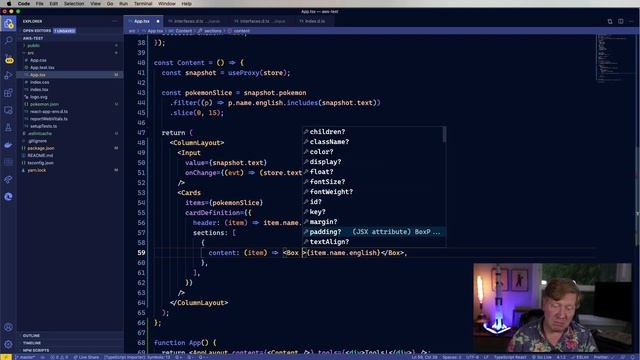
Task: Open the remote indicator in status bar
Action: tap(6, 357)
